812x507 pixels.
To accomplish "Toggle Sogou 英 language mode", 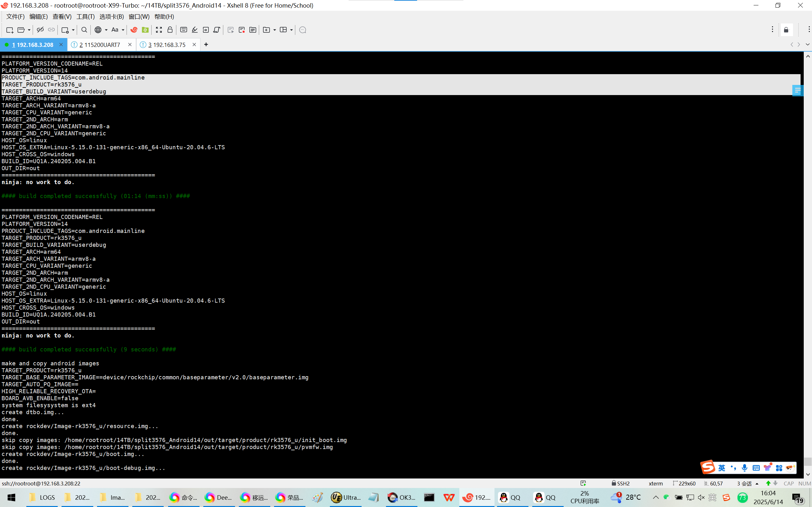I will [722, 468].
